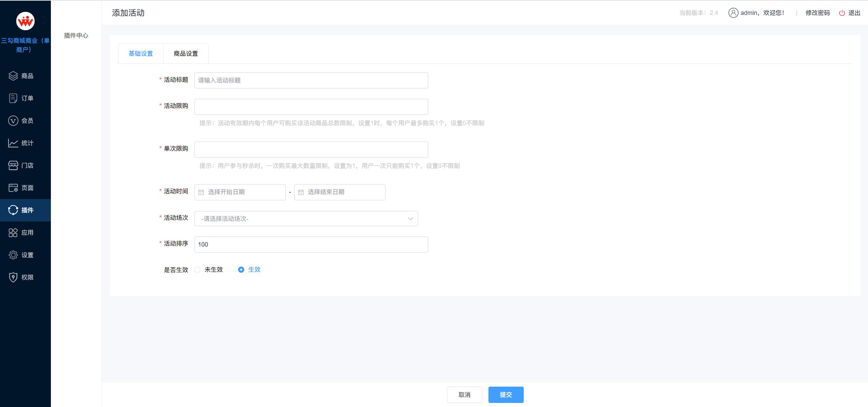Open the 选择开始日期 date picker
This screenshot has width=868, height=407.
240,192
